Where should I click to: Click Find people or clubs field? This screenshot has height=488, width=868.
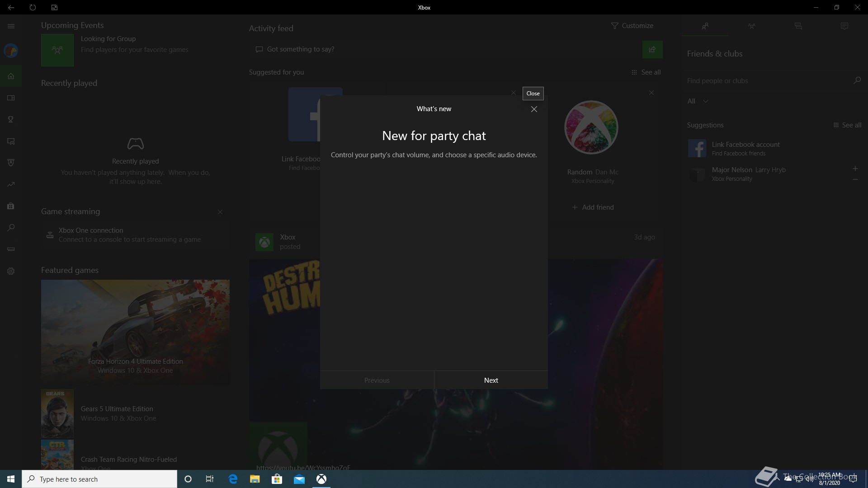(766, 80)
